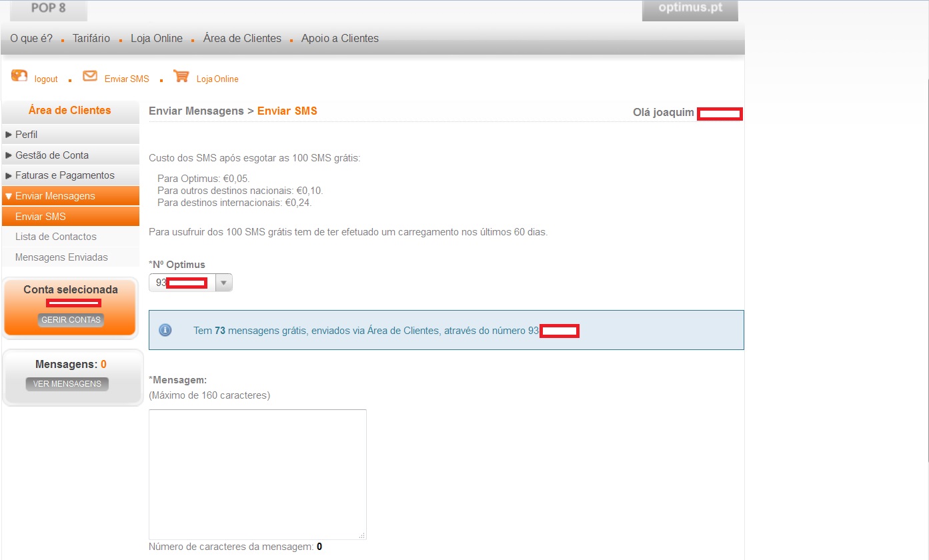The width and height of the screenshot is (929, 560).
Task: Click the POP 8 logo tab
Action: click(48, 9)
